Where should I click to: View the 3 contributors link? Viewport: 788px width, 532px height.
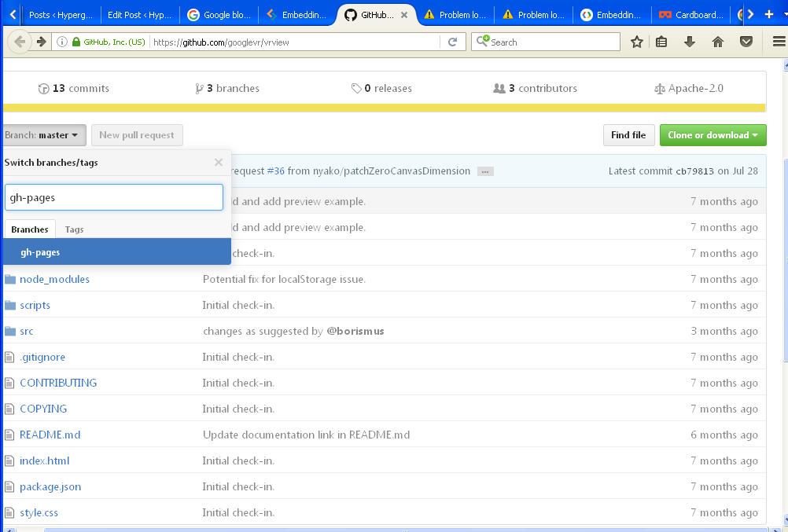(x=536, y=89)
